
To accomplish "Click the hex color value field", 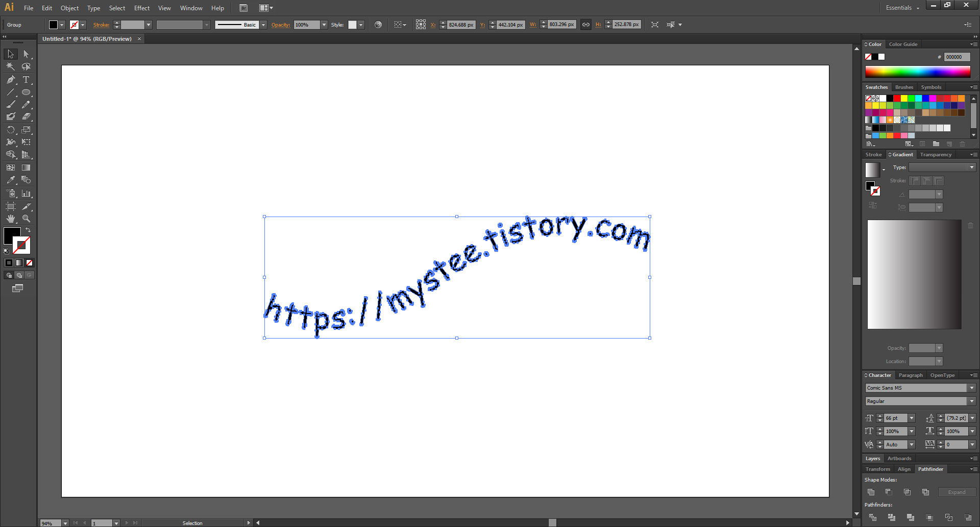I will coord(957,57).
